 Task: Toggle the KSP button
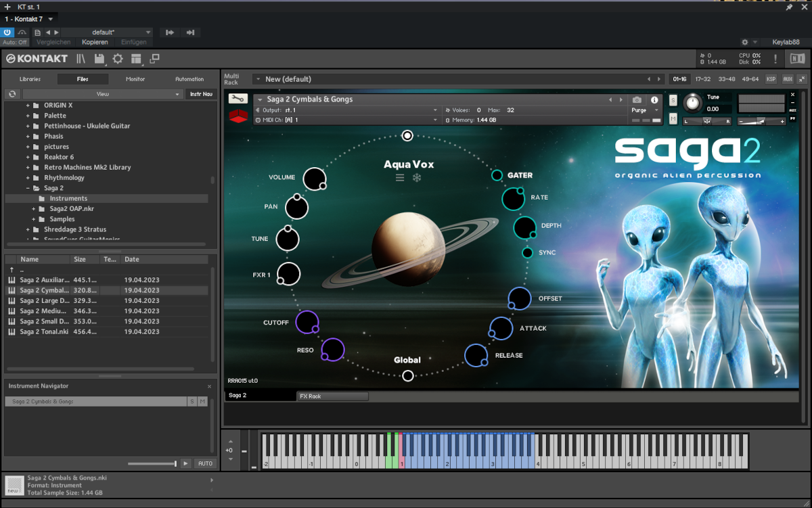pyautogui.click(x=771, y=79)
